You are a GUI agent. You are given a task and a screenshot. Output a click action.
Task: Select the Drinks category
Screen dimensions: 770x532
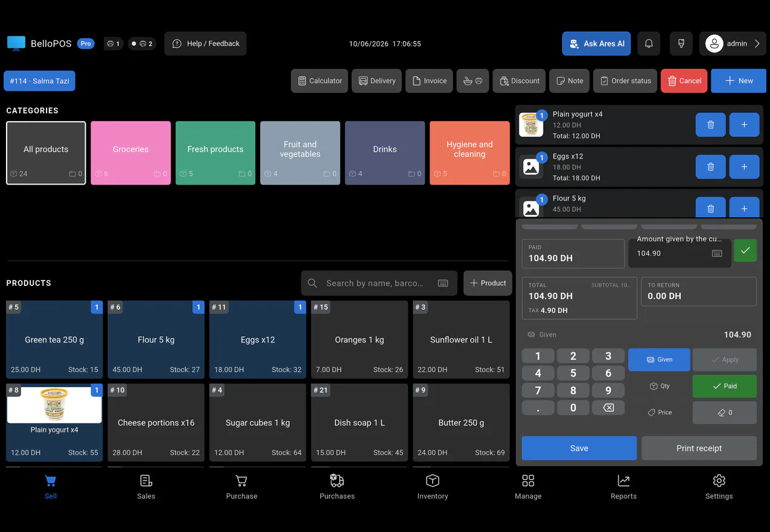(384, 153)
